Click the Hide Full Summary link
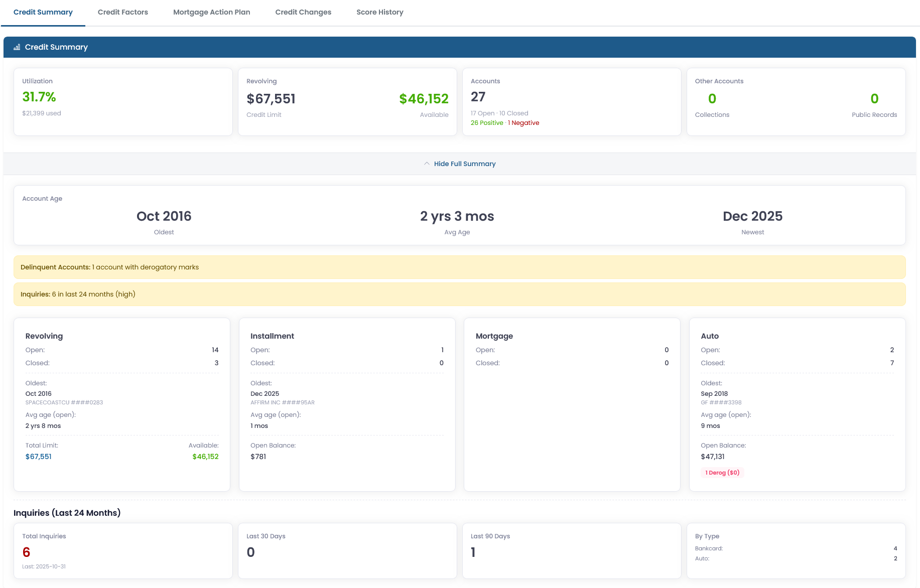Viewport: 920px width, 588px height. [464, 164]
